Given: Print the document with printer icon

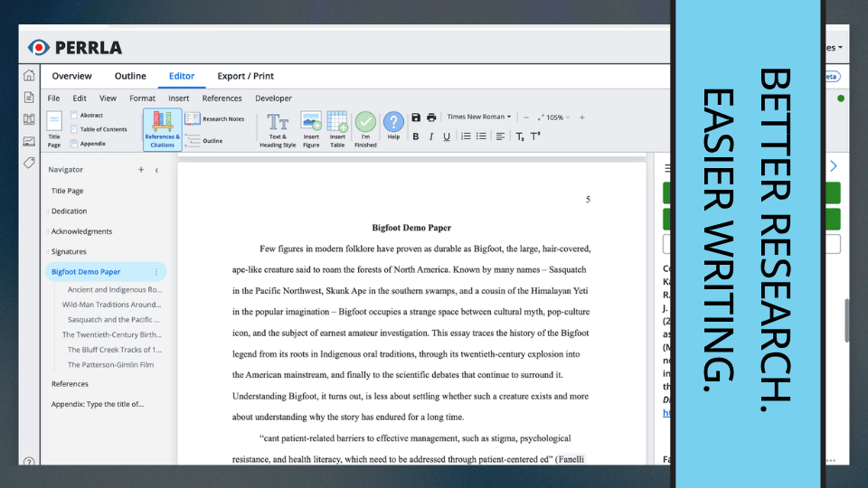Looking at the screenshot, I should point(431,117).
